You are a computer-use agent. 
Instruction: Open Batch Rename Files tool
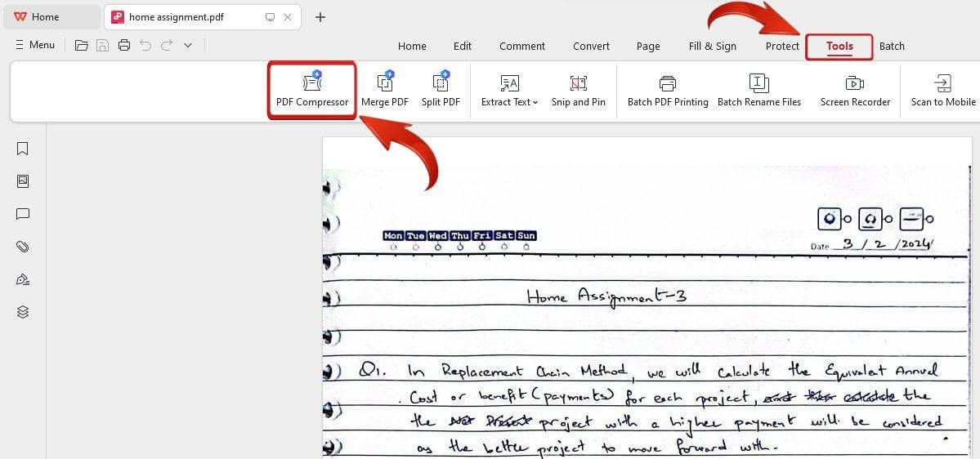pos(758,91)
